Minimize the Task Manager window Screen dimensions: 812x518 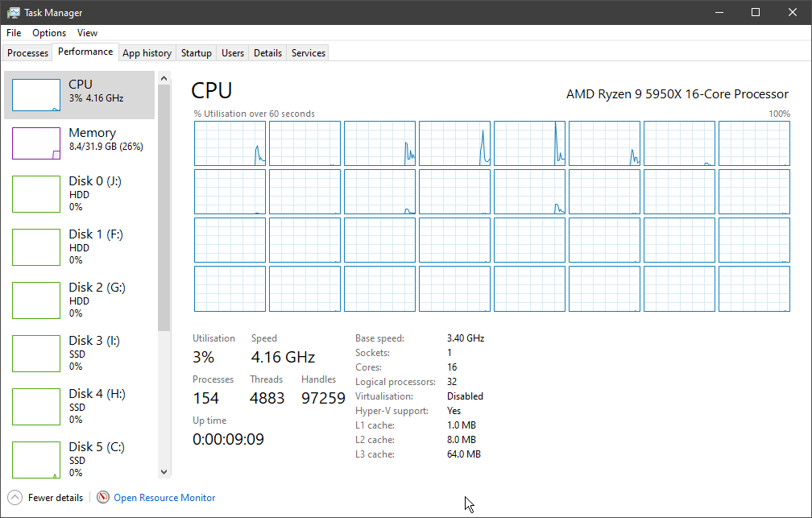719,12
